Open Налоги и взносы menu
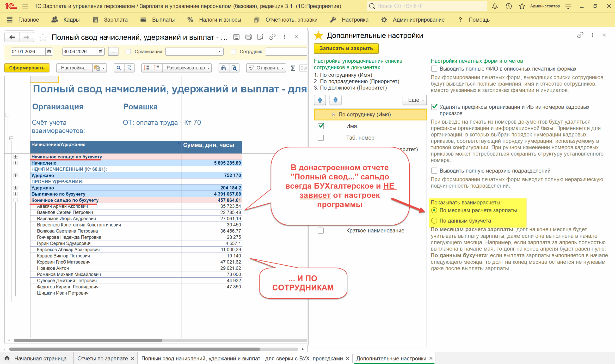This screenshot has width=615, height=364. point(214,20)
